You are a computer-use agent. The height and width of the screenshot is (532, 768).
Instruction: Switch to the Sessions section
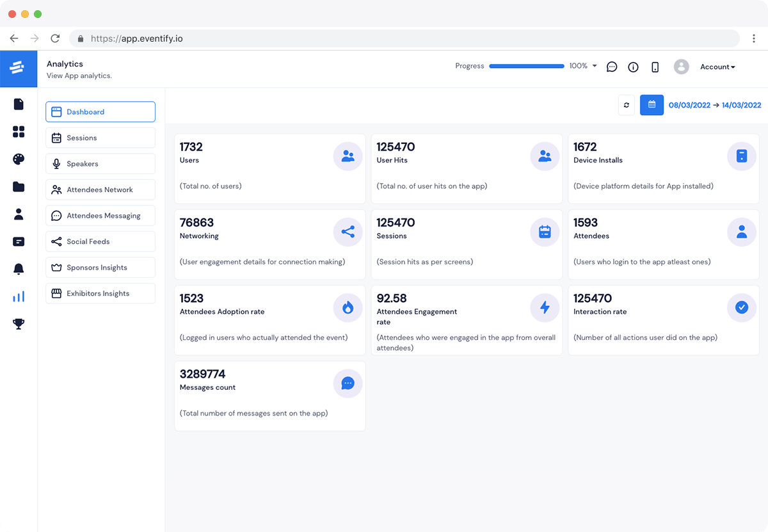pyautogui.click(x=100, y=137)
